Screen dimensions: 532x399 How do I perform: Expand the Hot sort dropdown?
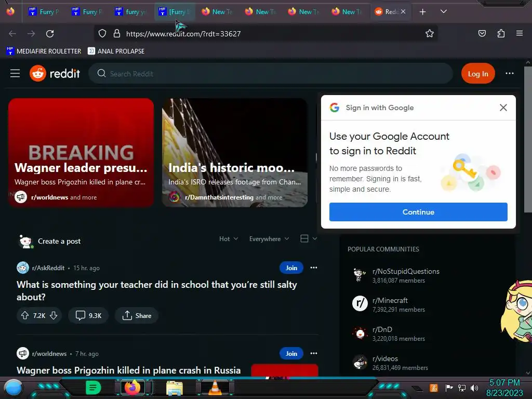point(229,239)
